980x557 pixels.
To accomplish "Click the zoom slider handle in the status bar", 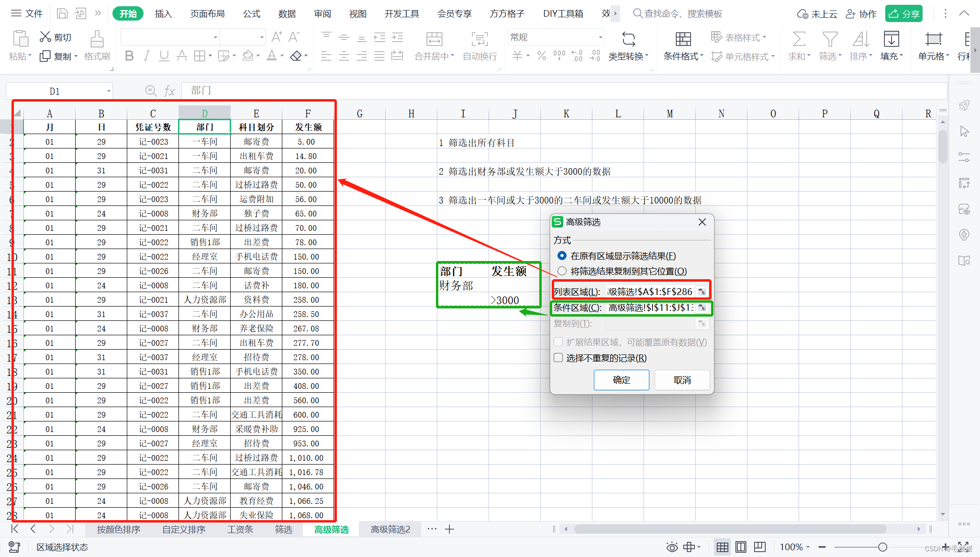I will [882, 547].
